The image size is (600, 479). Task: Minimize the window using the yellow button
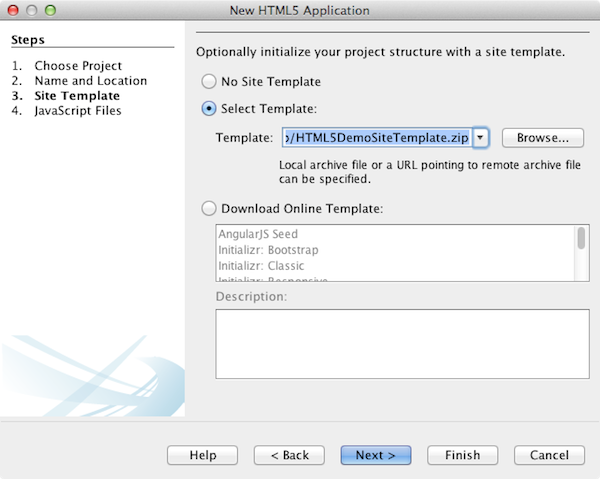(31, 10)
